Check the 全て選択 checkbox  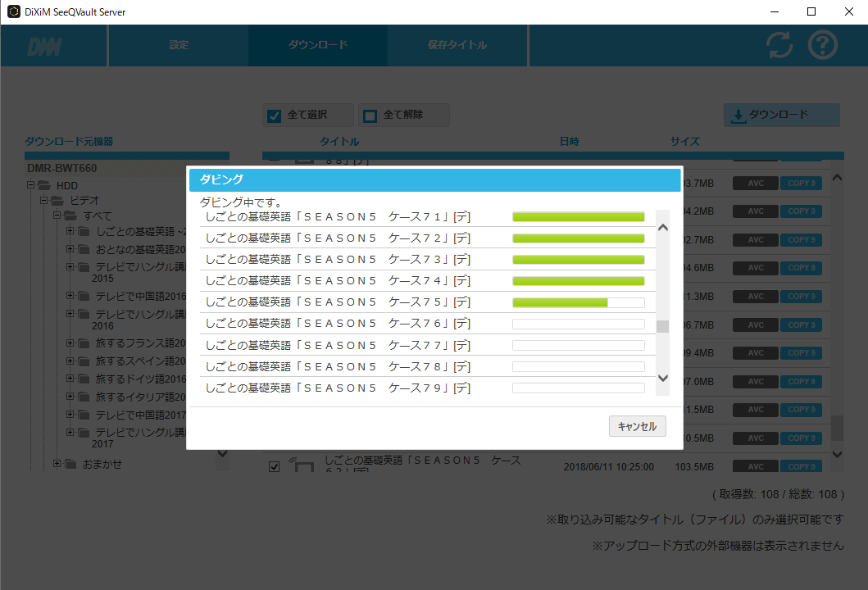275,116
